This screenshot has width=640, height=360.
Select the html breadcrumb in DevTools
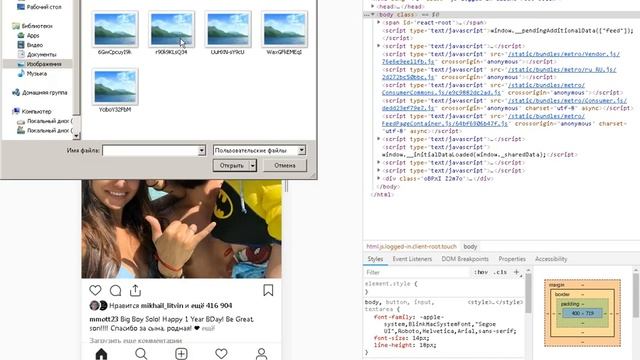[x=411, y=247]
